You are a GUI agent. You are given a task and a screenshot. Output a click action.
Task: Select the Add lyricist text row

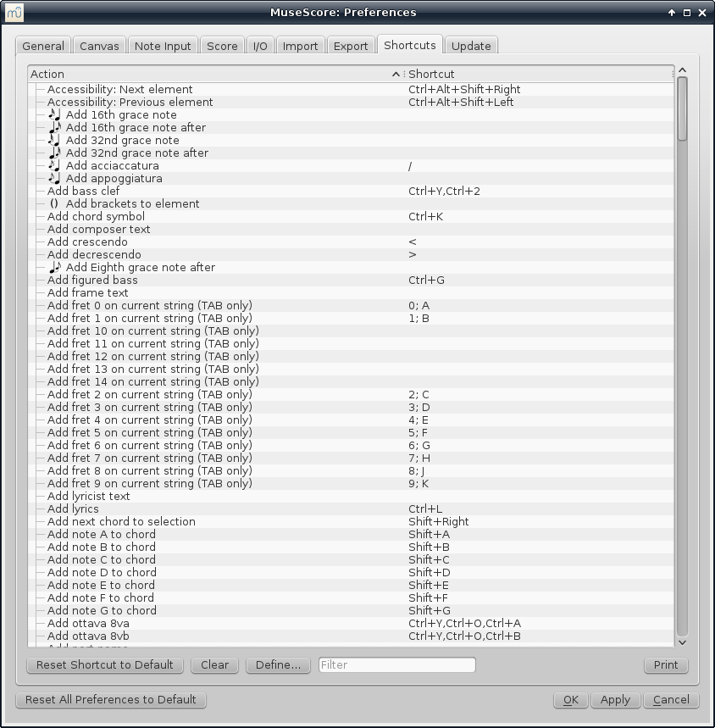point(351,497)
